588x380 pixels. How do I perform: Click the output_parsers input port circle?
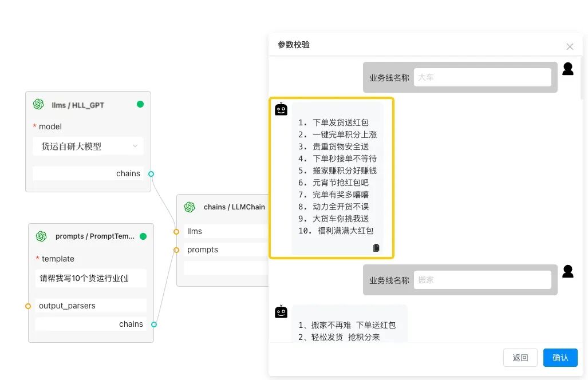point(28,306)
